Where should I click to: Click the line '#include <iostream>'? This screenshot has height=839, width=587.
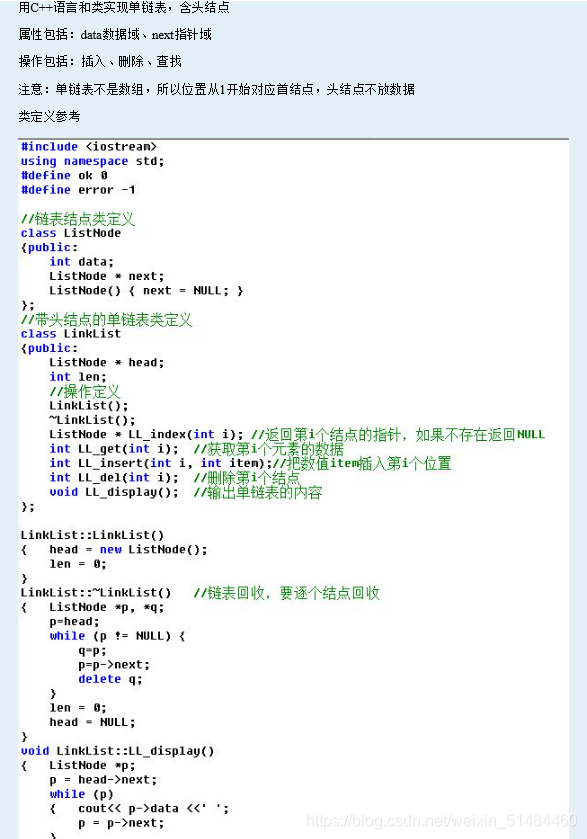point(89,147)
